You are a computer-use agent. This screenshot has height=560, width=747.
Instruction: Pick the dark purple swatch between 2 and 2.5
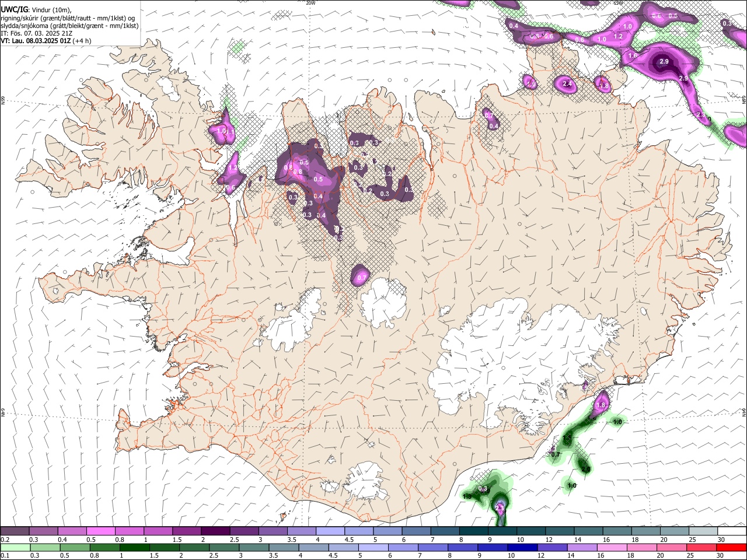coord(215,531)
